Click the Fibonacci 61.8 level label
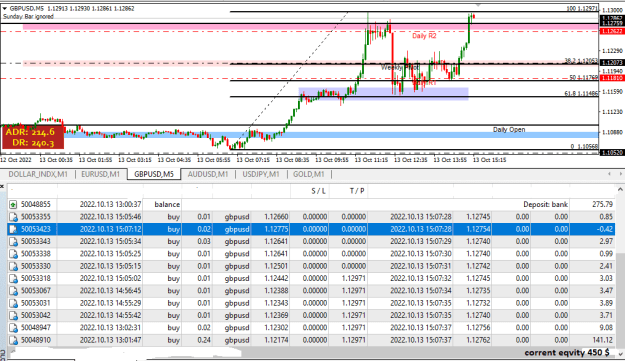The width and height of the screenshot is (625, 361). coord(581,93)
